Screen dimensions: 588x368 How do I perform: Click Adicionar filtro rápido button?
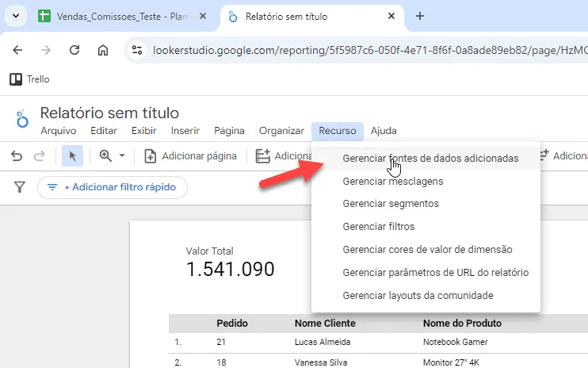[x=113, y=187]
